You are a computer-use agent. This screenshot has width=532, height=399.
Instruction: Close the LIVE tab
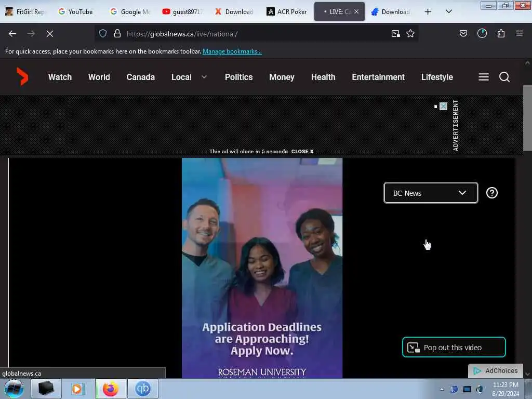click(x=356, y=11)
